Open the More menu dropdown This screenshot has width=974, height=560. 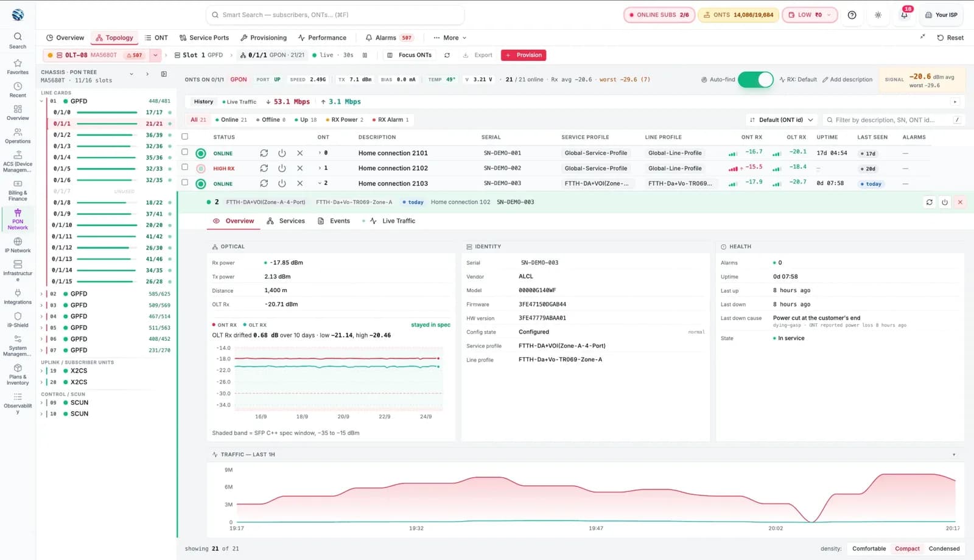coord(450,38)
